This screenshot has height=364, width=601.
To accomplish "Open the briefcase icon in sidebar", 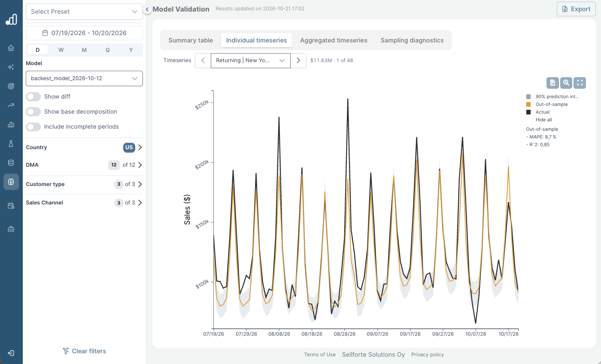I will tap(11, 229).
